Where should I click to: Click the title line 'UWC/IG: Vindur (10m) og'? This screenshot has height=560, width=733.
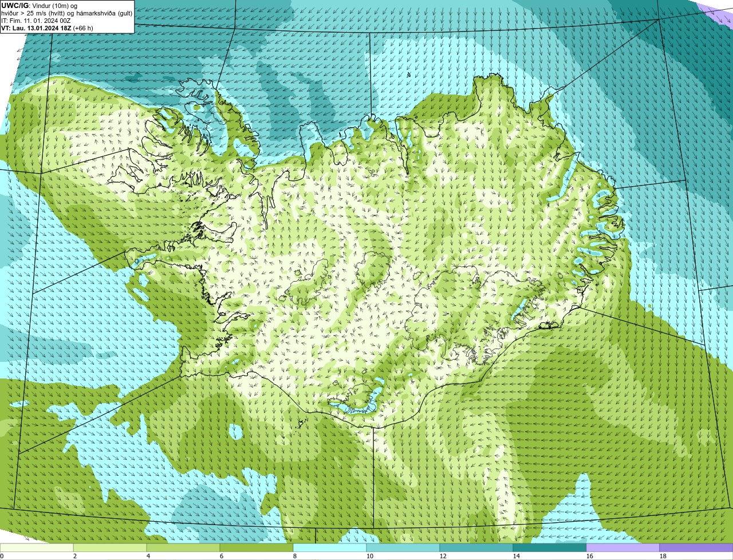coord(40,5)
